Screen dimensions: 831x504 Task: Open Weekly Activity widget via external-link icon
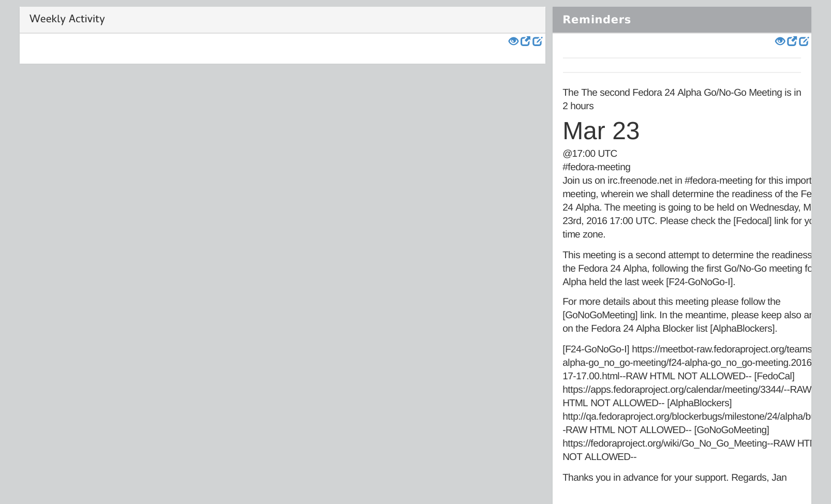click(x=525, y=41)
